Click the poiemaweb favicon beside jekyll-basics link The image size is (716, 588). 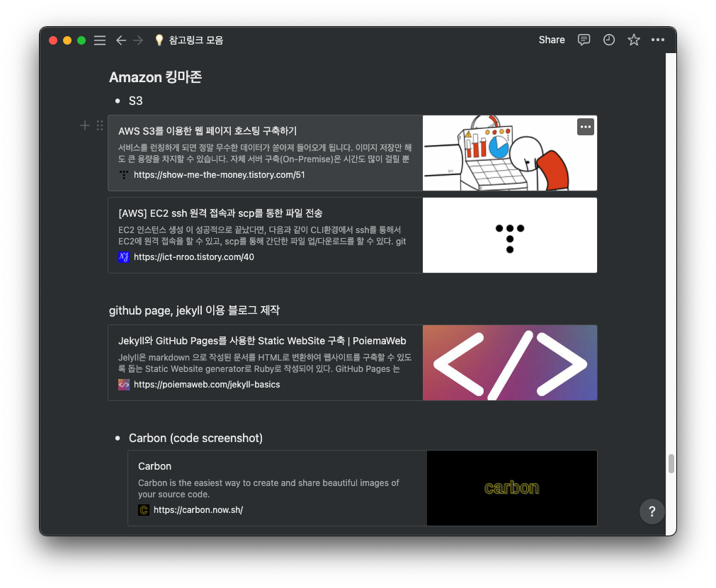pos(124,384)
